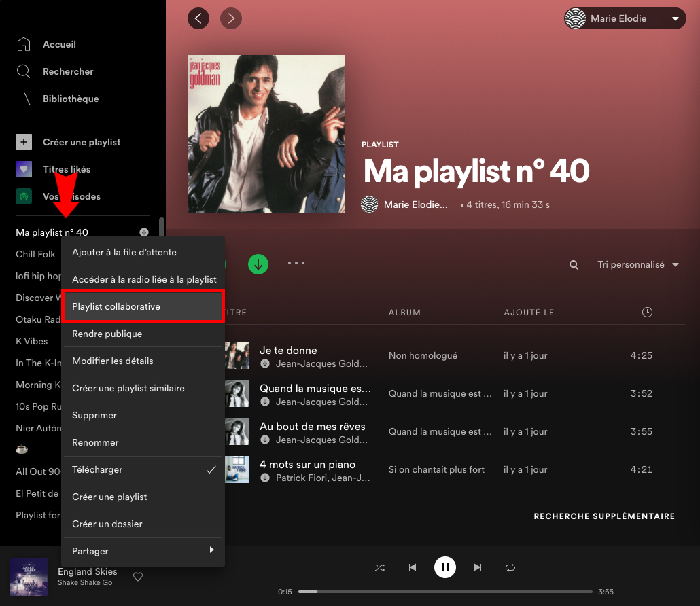The height and width of the screenshot is (606, 700).
Task: Open the playlist search magnifier
Action: 573,264
